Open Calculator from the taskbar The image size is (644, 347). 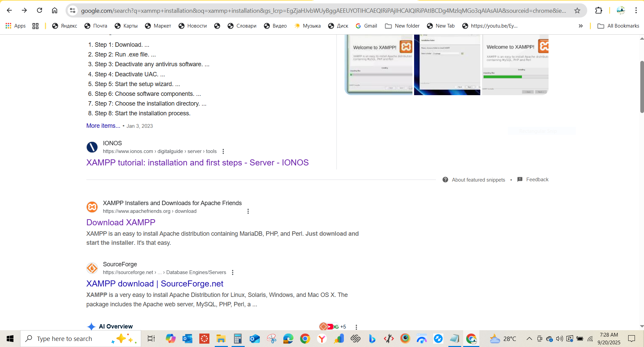238,339
